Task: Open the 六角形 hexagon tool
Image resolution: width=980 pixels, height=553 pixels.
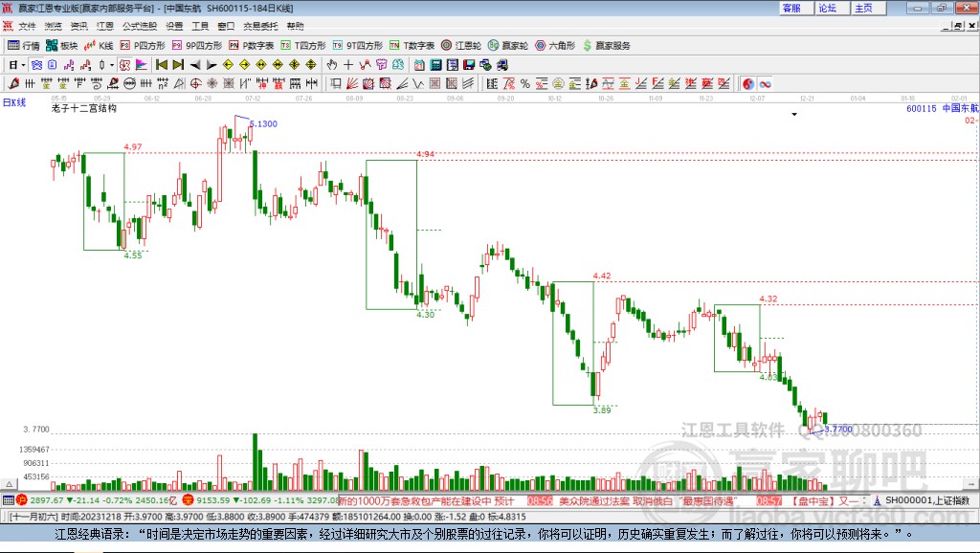Action: (x=555, y=46)
